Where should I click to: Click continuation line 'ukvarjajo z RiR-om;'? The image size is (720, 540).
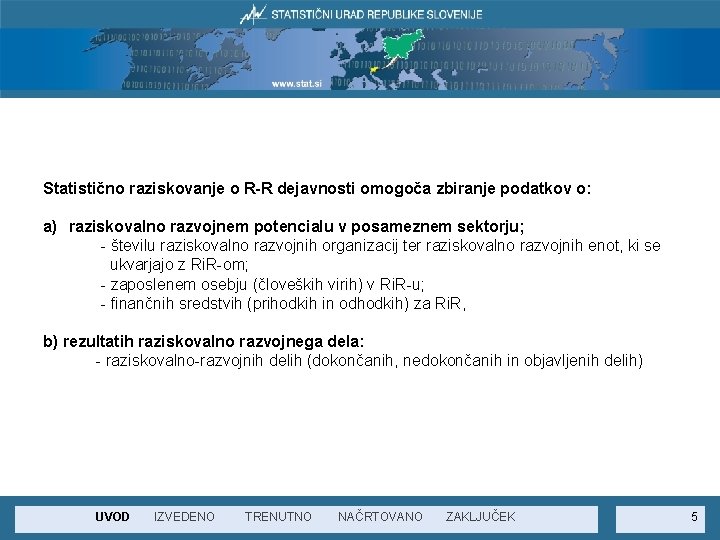click(x=179, y=265)
